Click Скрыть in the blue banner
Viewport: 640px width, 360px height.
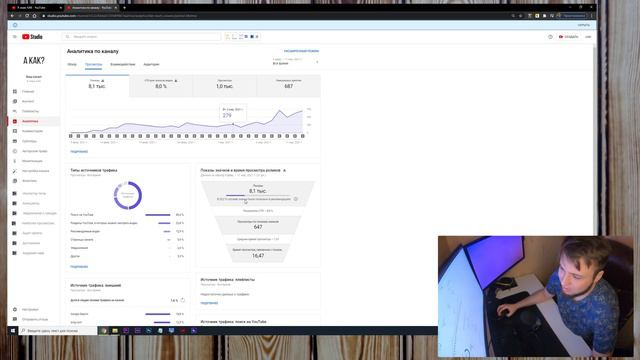tap(583, 25)
